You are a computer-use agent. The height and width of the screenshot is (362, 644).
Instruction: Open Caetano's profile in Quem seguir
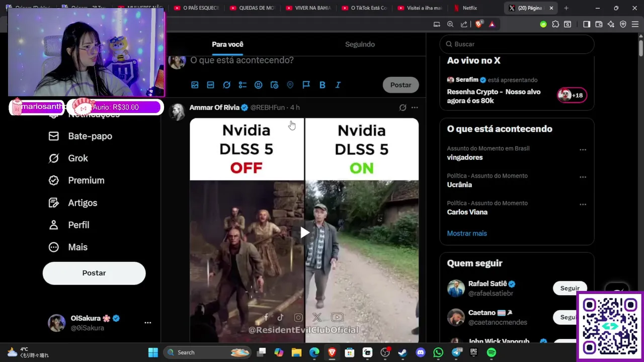482,313
